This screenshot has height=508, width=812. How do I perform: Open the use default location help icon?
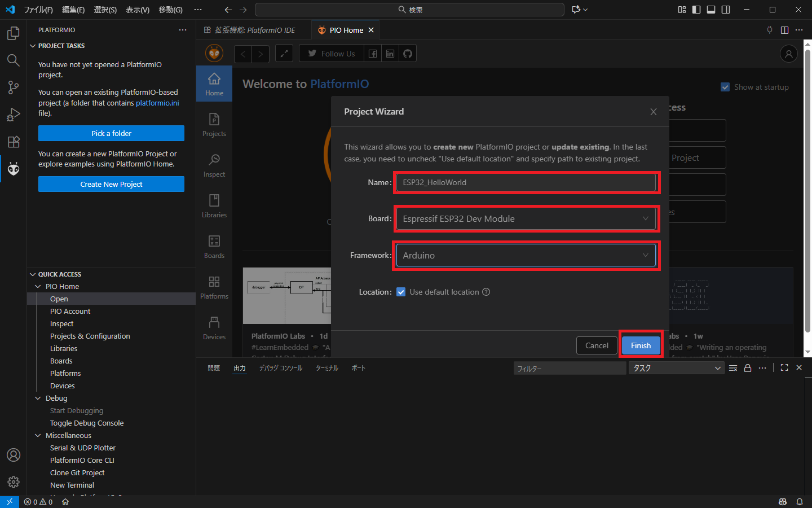486,292
